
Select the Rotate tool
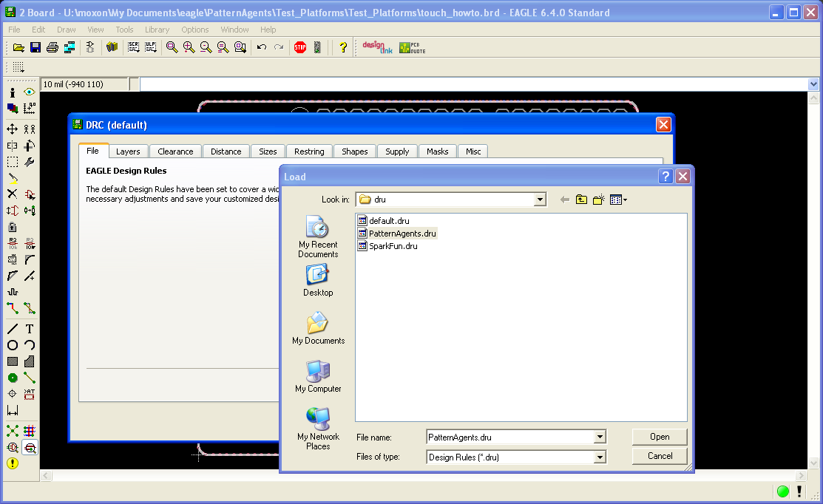pos(30,146)
